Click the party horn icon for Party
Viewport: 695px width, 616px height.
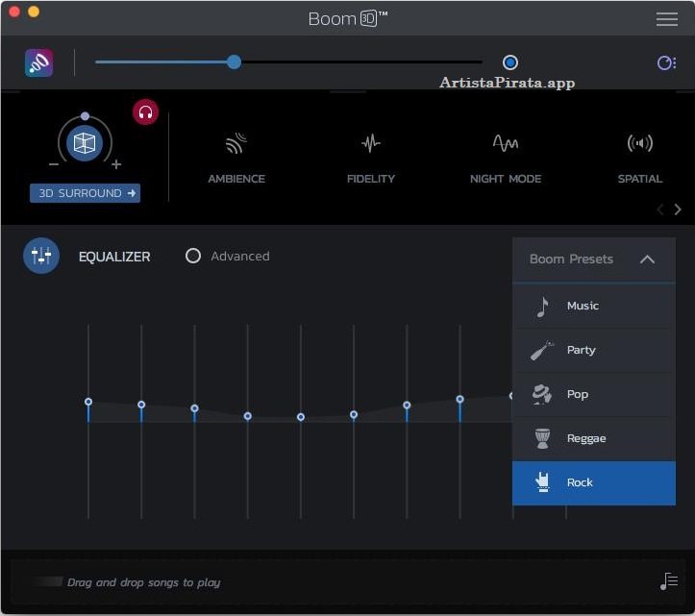(x=542, y=350)
